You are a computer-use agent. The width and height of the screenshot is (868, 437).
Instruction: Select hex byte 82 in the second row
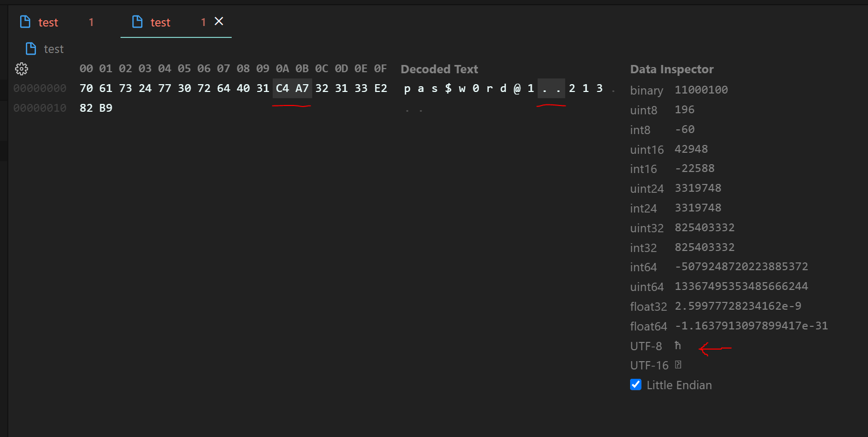coord(86,108)
